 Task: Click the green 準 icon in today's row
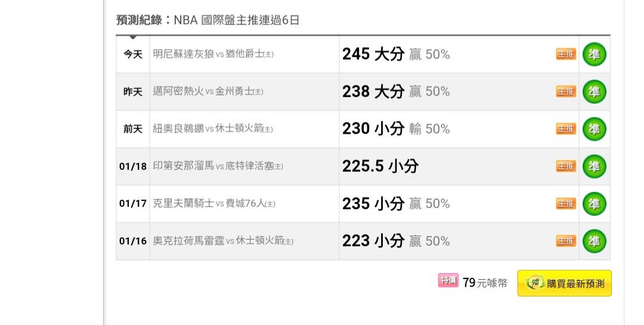point(594,54)
